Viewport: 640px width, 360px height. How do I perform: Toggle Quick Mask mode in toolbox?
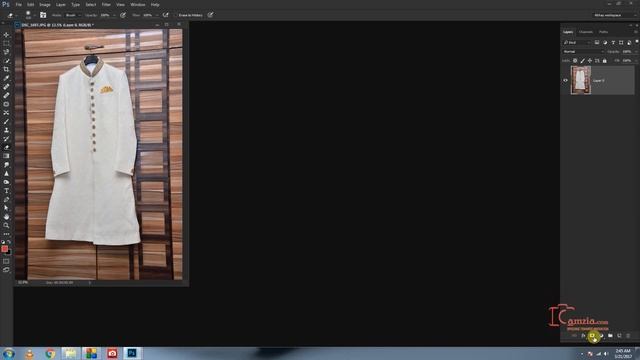(6, 261)
